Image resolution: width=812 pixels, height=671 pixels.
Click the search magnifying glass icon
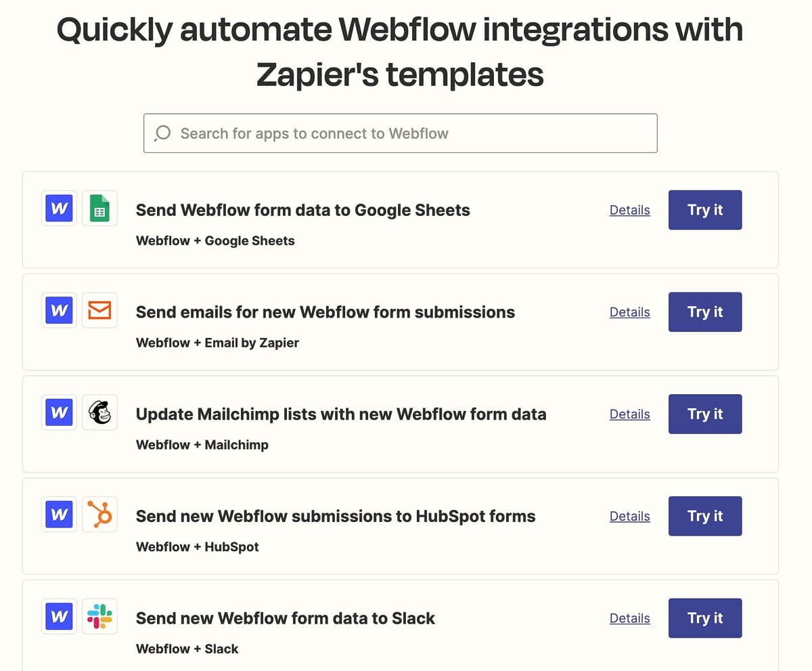point(162,133)
